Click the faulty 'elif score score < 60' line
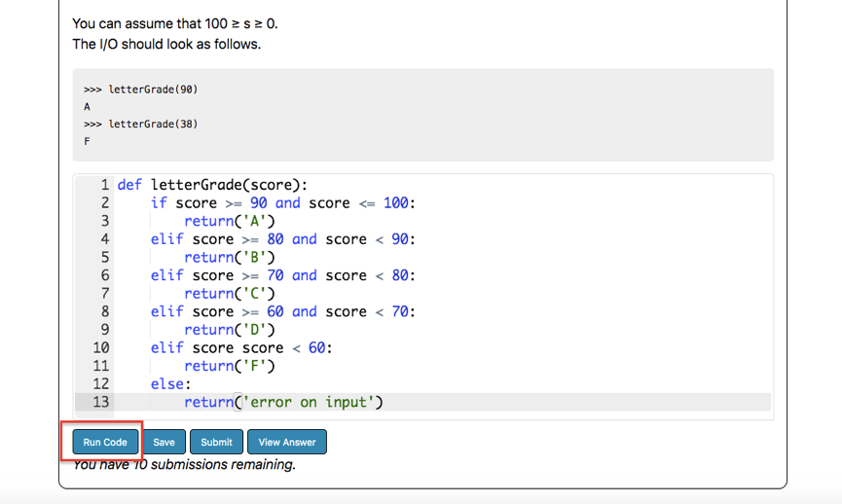 click(x=240, y=347)
